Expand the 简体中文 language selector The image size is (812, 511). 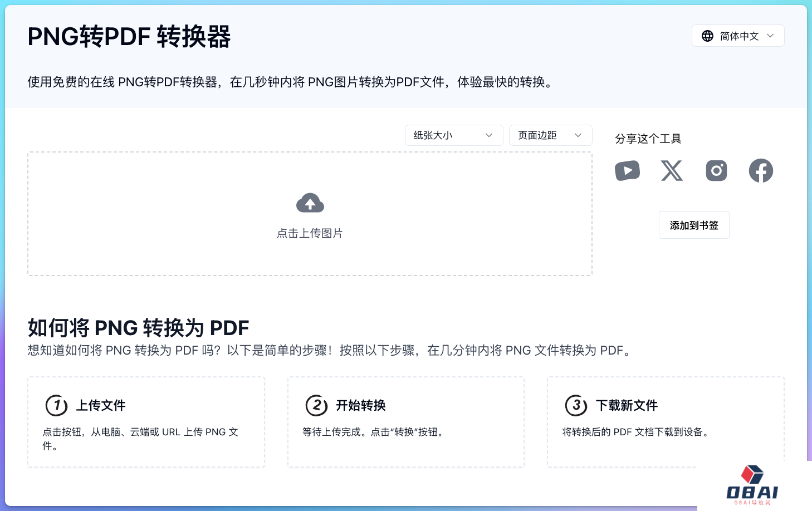738,36
